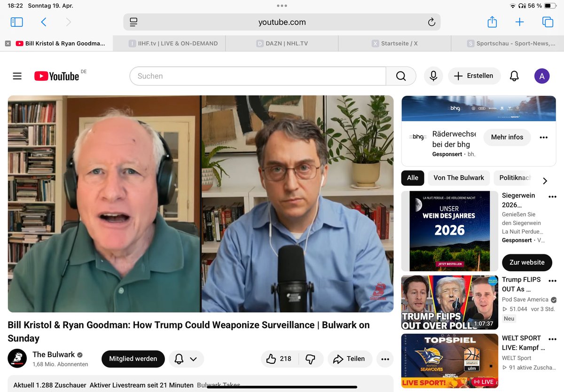This screenshot has height=392, width=564.
Task: Switch to Startseite / X tab
Action: 395,43
